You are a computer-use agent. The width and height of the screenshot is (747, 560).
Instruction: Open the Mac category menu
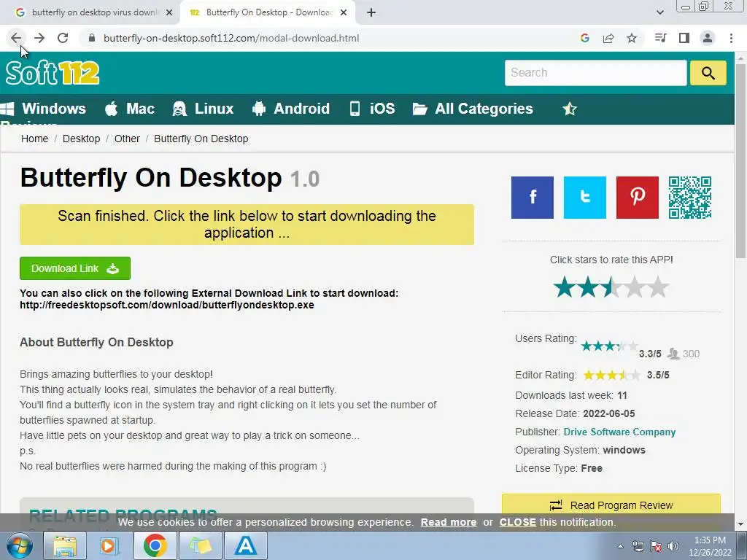[x=130, y=109]
